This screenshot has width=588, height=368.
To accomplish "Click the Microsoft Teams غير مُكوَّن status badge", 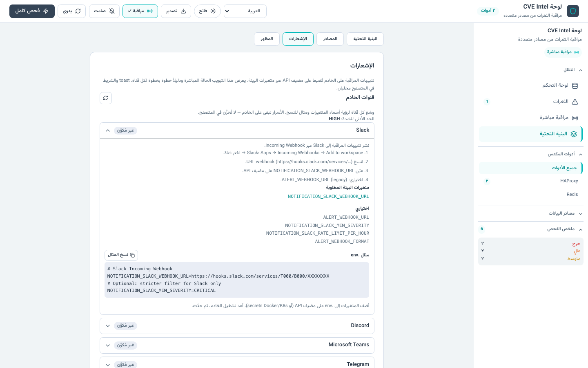I will pyautogui.click(x=125, y=346).
